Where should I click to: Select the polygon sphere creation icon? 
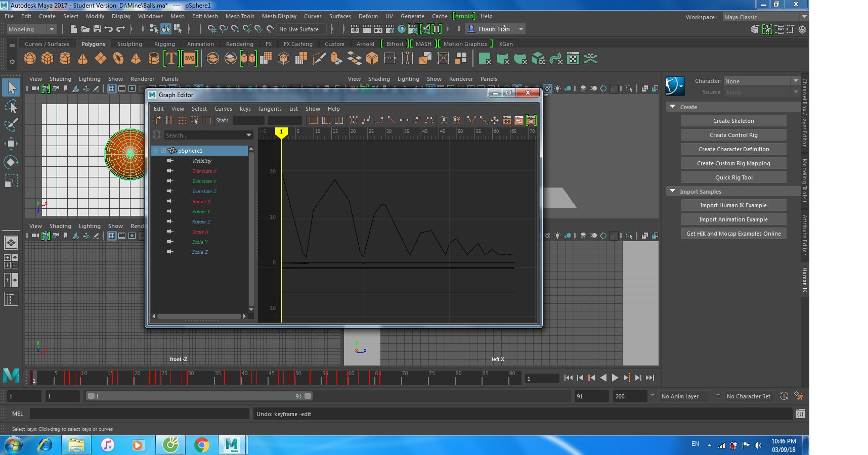click(29, 58)
